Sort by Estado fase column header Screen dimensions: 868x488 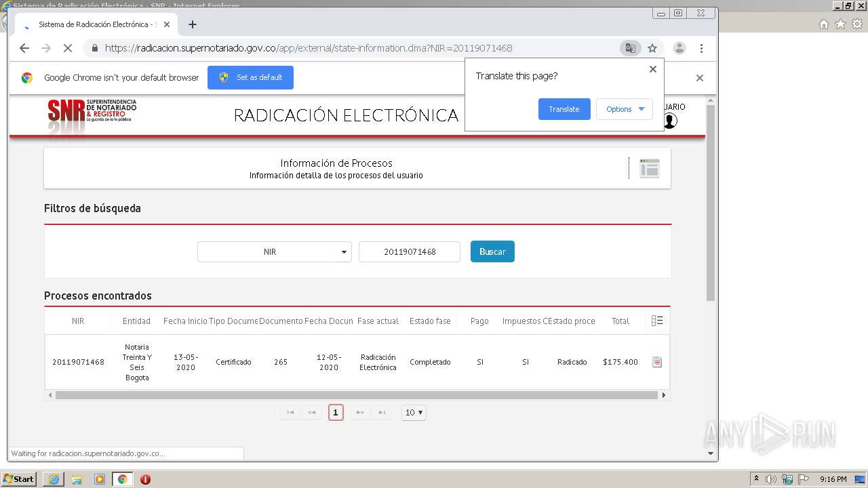[x=430, y=321]
